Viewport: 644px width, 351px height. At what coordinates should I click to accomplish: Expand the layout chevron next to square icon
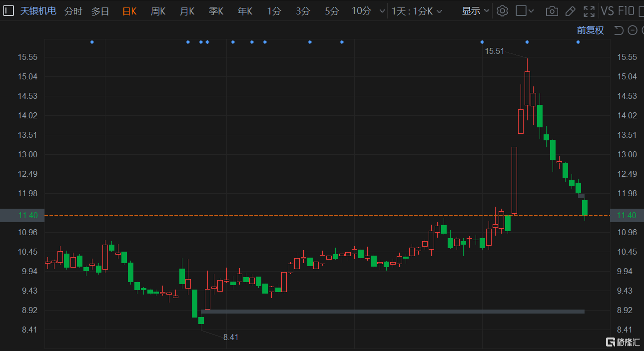pyautogui.click(x=531, y=11)
